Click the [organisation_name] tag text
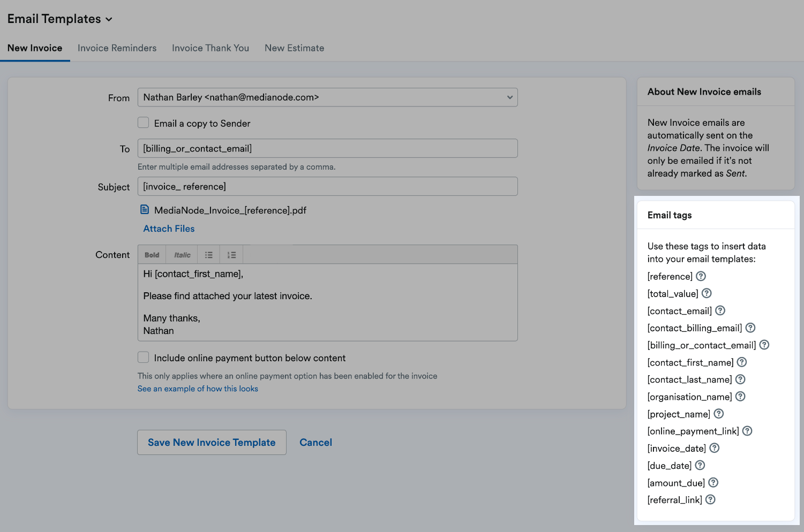 tap(690, 397)
